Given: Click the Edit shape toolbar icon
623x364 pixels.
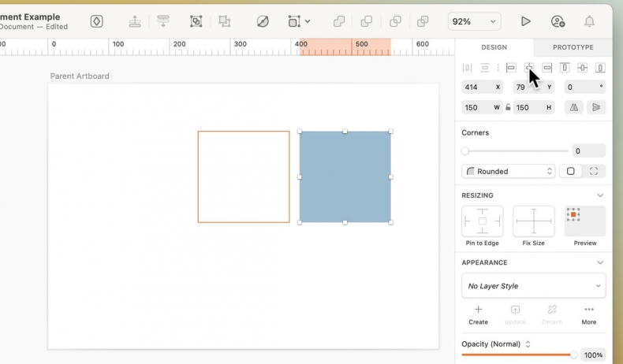Looking at the screenshot, I should 263,21.
